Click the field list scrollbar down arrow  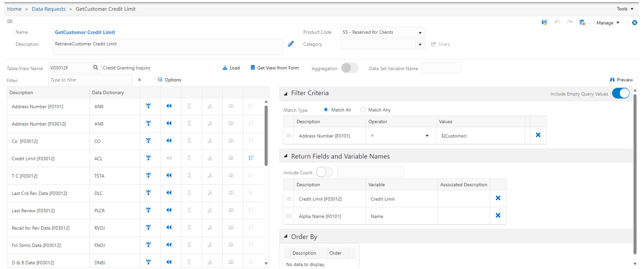click(266, 263)
